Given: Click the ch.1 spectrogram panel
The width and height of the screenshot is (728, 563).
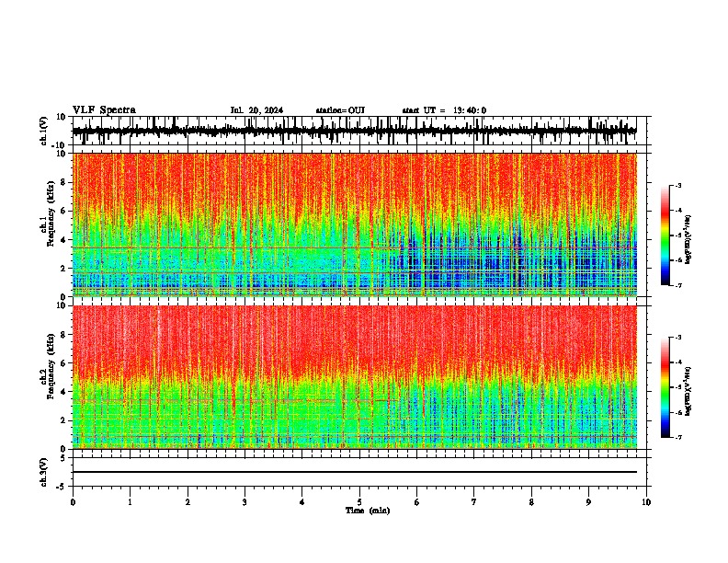Looking at the screenshot, I should tap(354, 224).
